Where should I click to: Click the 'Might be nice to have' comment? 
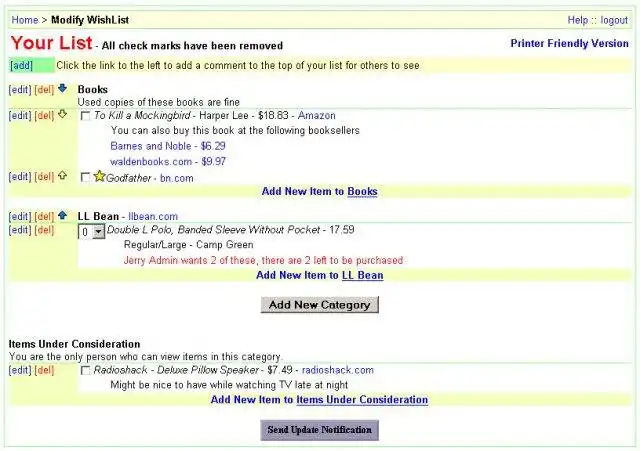click(229, 385)
